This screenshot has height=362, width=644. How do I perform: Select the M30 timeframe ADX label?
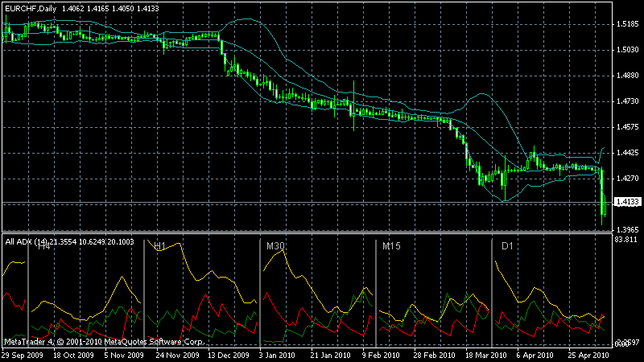275,246
